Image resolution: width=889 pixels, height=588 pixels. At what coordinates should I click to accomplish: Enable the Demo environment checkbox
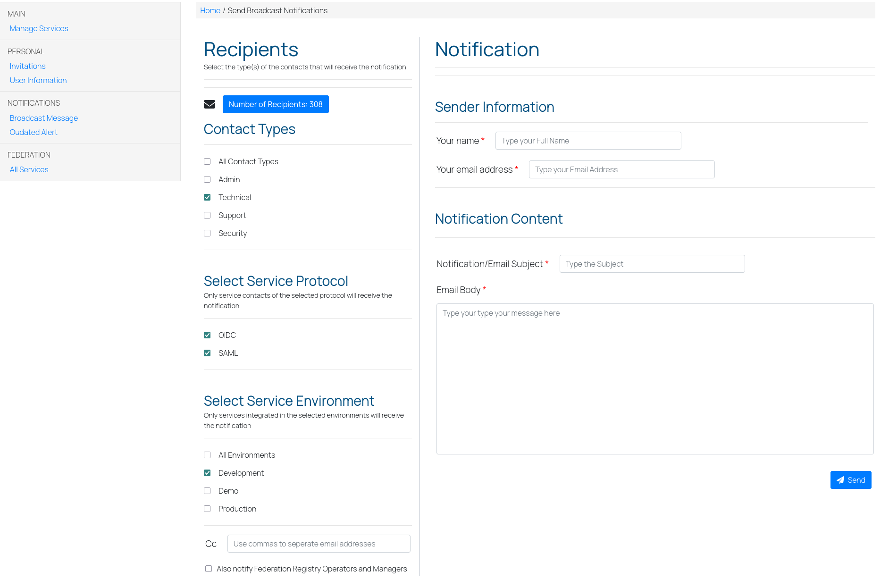tap(207, 491)
